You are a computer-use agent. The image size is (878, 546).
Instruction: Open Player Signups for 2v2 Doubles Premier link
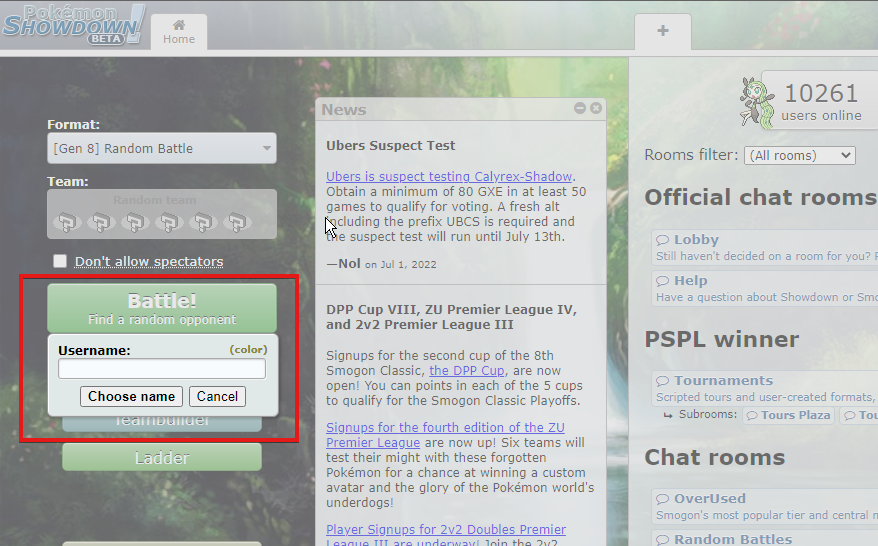446,535
